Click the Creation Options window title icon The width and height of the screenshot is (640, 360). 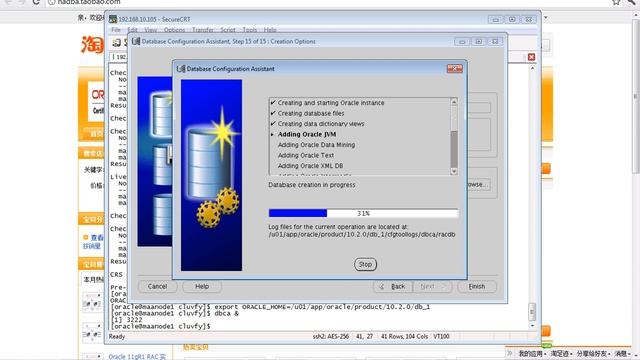coord(136,41)
